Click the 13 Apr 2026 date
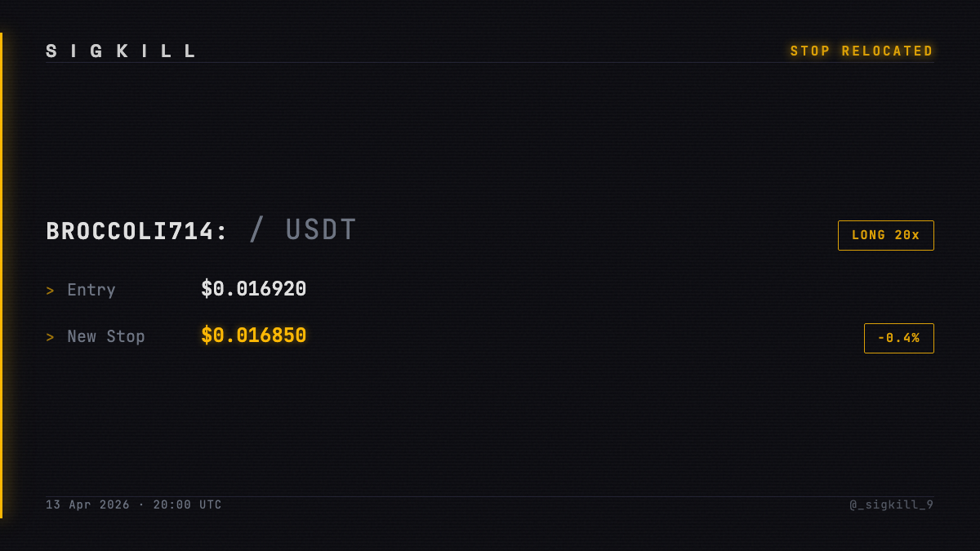This screenshot has width=980, height=551. coord(87,505)
